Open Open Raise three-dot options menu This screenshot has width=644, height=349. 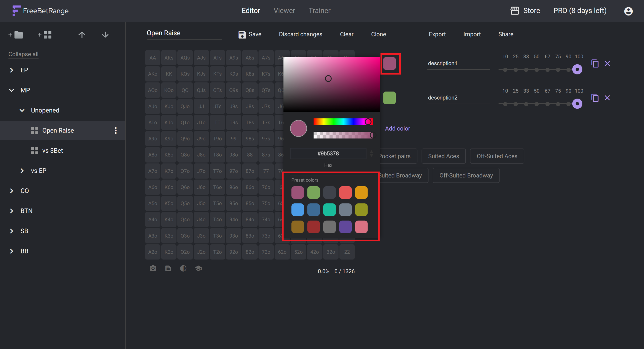(x=115, y=130)
